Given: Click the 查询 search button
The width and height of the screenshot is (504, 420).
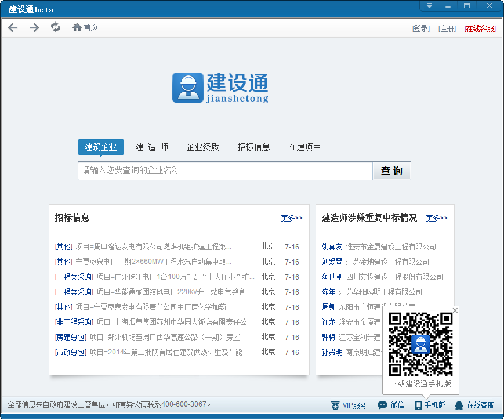Looking at the screenshot, I should (391, 171).
